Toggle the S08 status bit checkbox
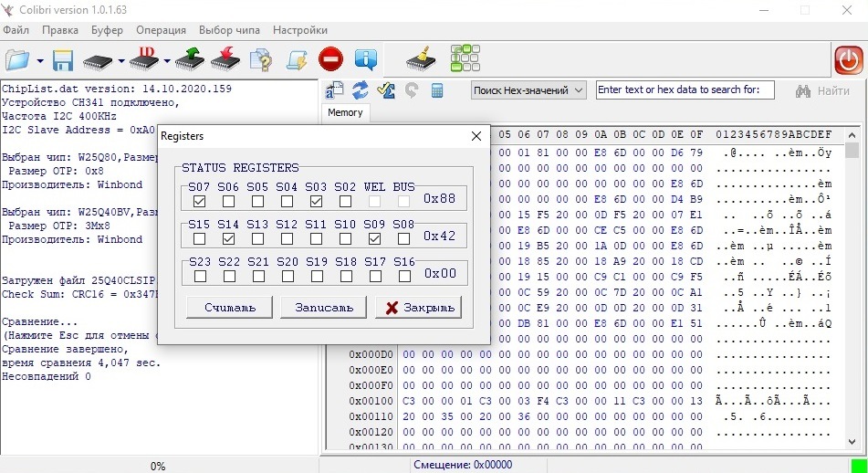Viewport: 868px width, 473px height. tap(403, 238)
